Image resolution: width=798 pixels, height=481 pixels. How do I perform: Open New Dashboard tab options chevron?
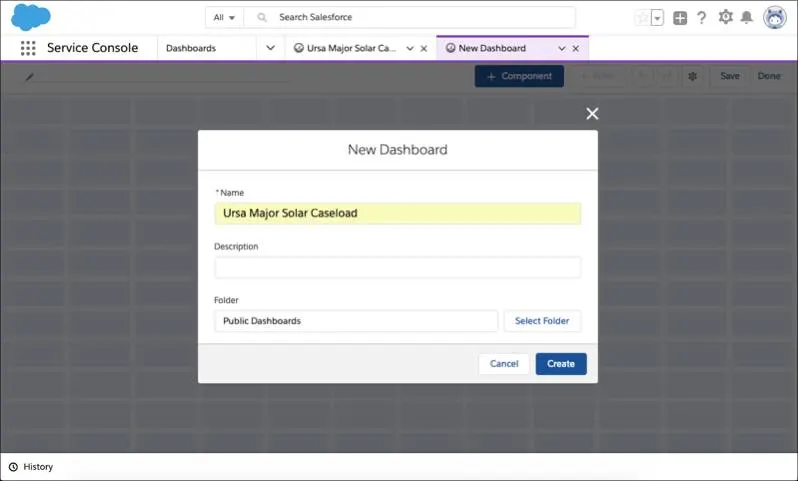pyautogui.click(x=562, y=48)
